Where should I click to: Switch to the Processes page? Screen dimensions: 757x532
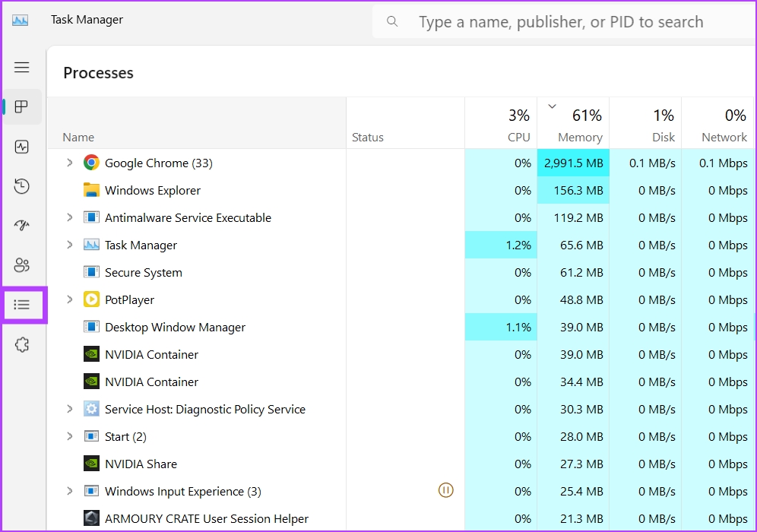pos(22,106)
